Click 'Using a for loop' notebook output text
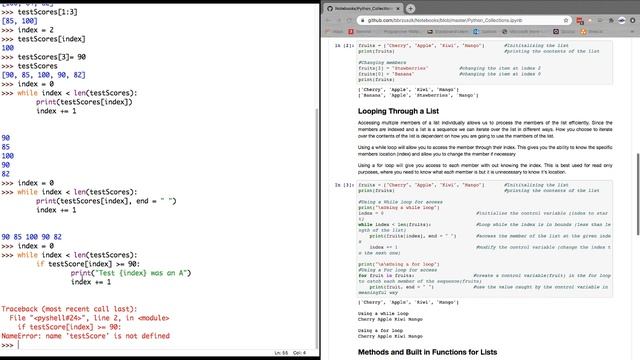Viewport: 640px width, 360px height. (380, 331)
